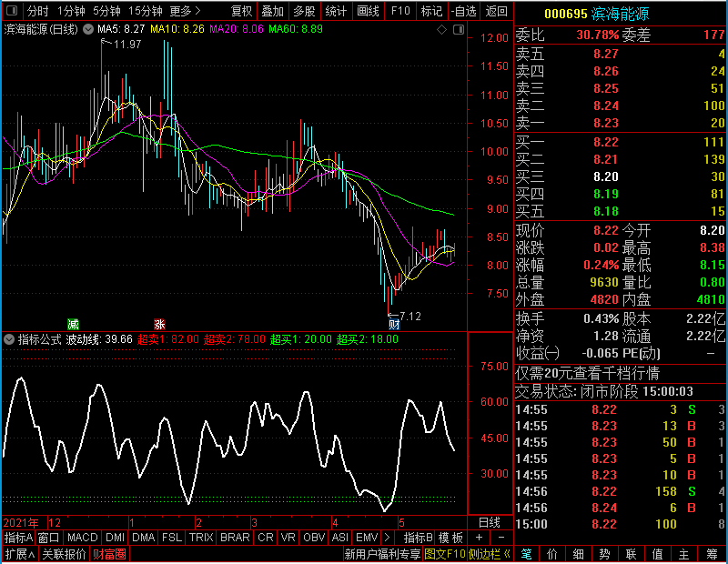
Task: Select the 值 value tab
Action: 657,554
